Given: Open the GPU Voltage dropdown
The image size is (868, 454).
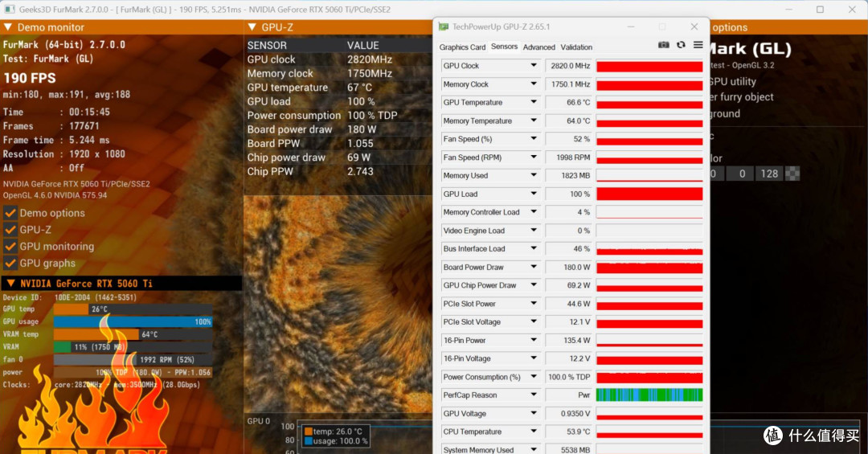Looking at the screenshot, I should click(534, 414).
